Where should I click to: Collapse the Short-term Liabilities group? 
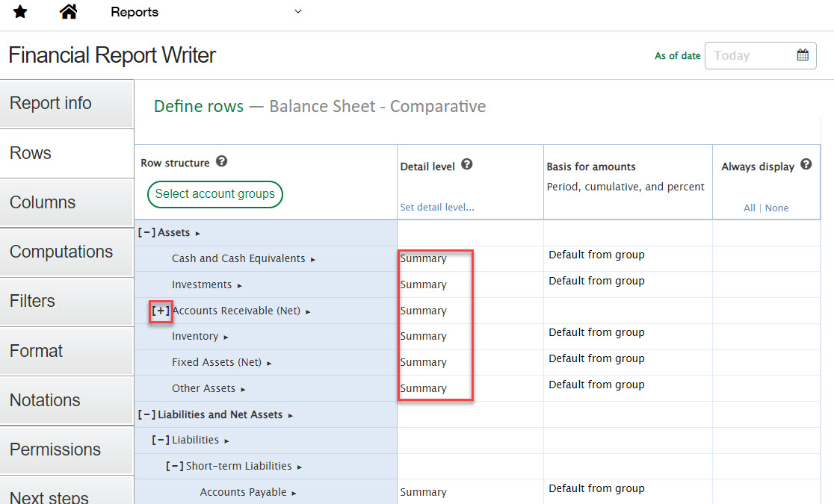tap(174, 466)
